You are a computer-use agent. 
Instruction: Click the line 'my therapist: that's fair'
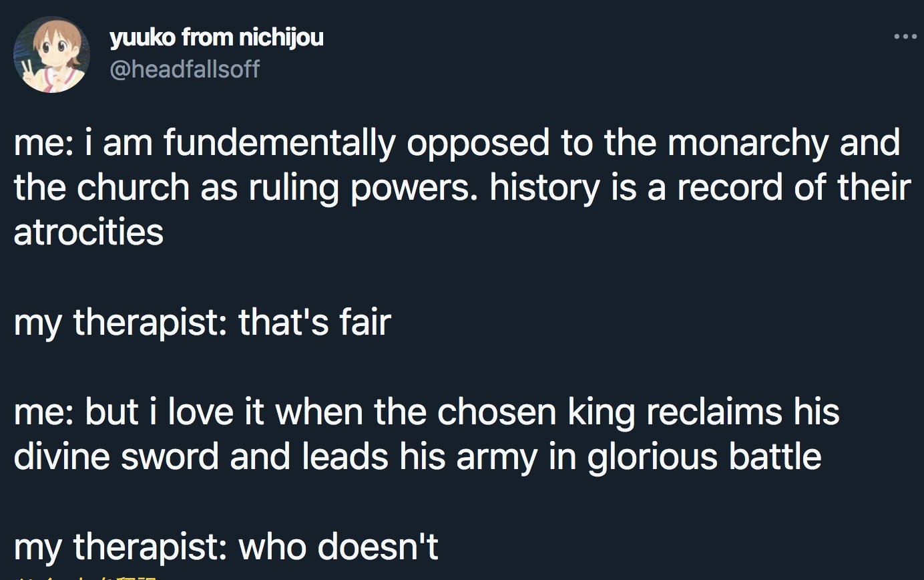(202, 323)
